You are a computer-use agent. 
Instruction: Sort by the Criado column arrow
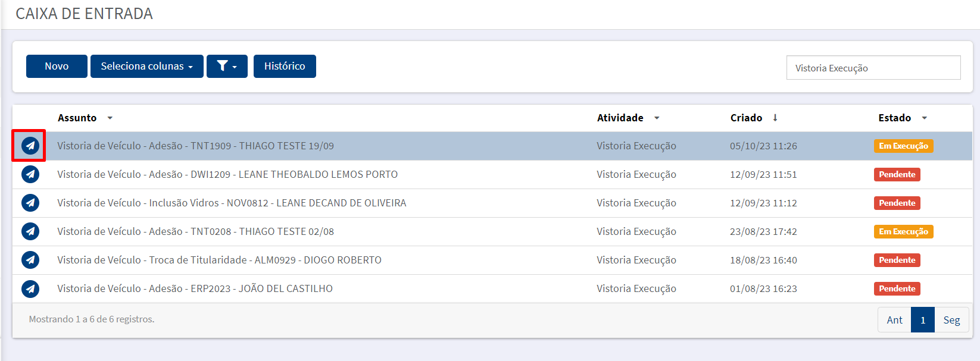775,118
